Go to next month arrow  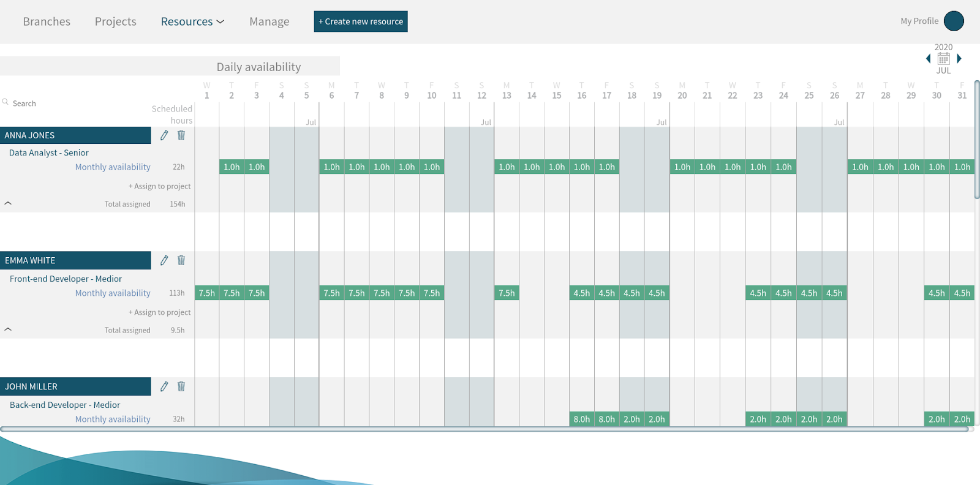pyautogui.click(x=959, y=59)
